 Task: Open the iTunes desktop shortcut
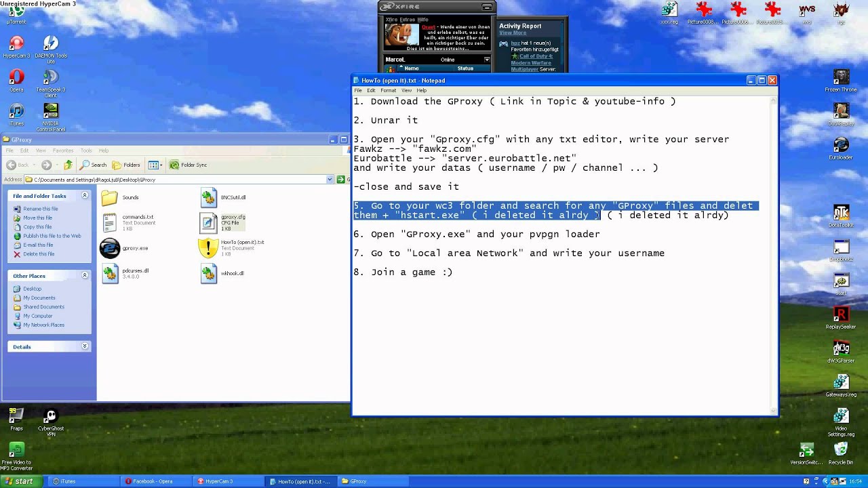16,115
